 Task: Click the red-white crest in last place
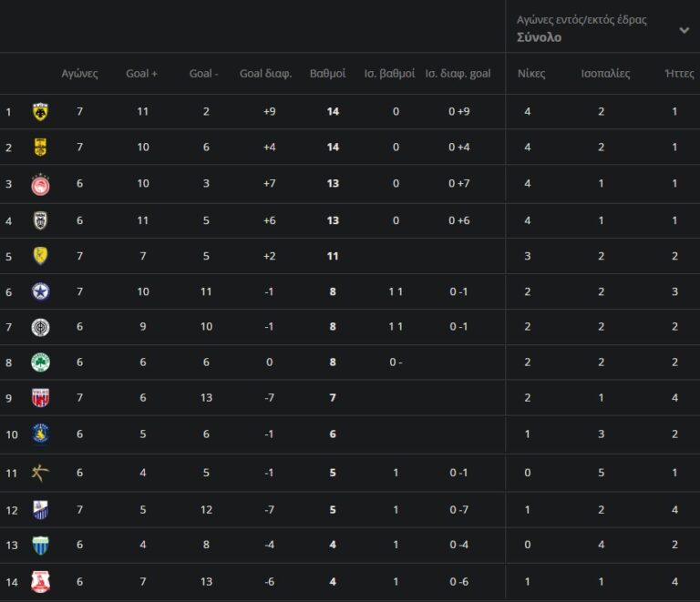point(40,581)
